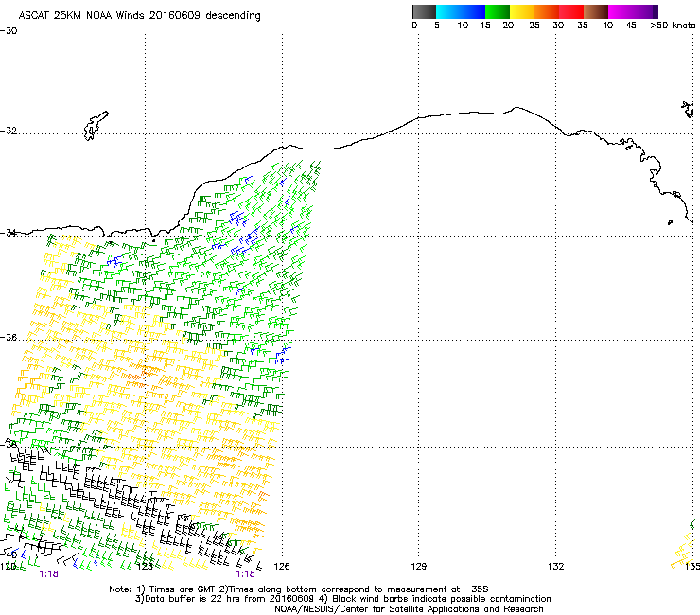Click the orange 25–30 knots legend segment
This screenshot has width=700, height=615.
[547, 11]
